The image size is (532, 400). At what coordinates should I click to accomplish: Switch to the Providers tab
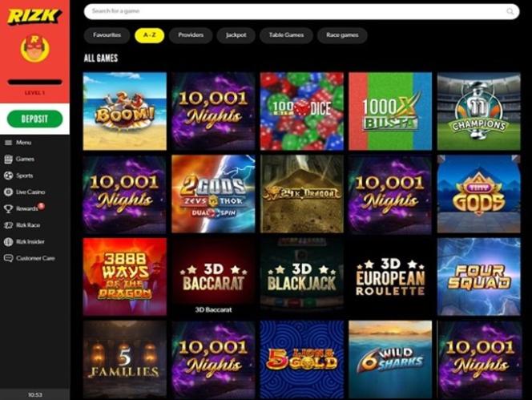pyautogui.click(x=191, y=35)
